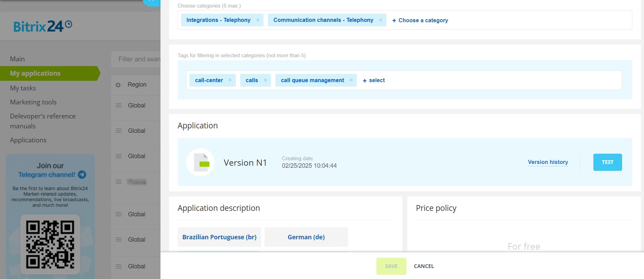Switch to German (de) description tab

(306, 237)
